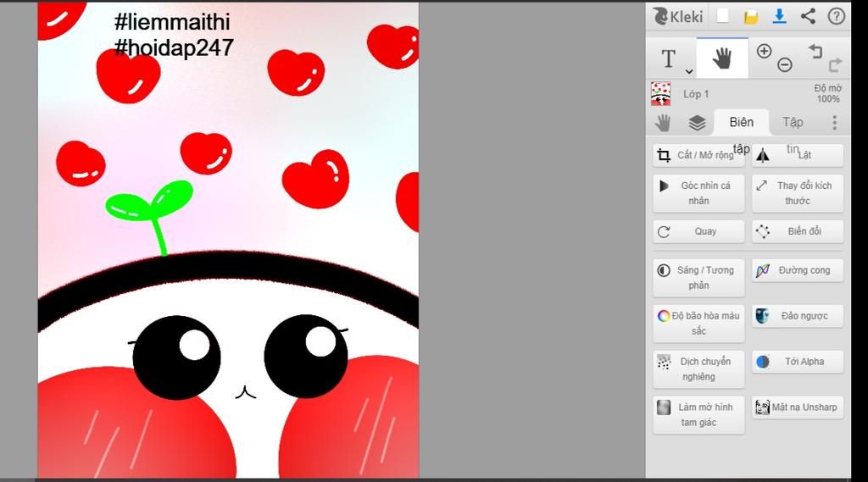Image resolution: width=868 pixels, height=482 pixels.
Task: Share the drawing
Action: tap(808, 16)
